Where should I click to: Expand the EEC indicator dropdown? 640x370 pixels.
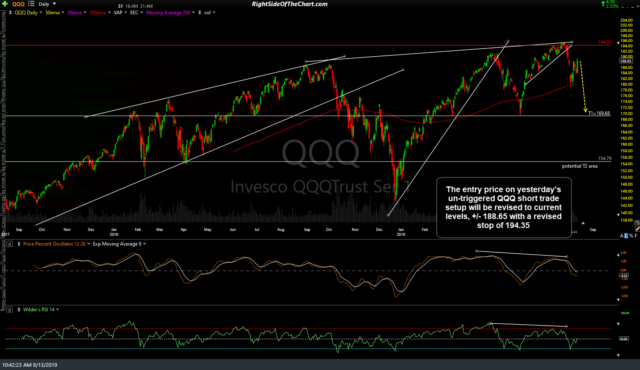point(141,13)
